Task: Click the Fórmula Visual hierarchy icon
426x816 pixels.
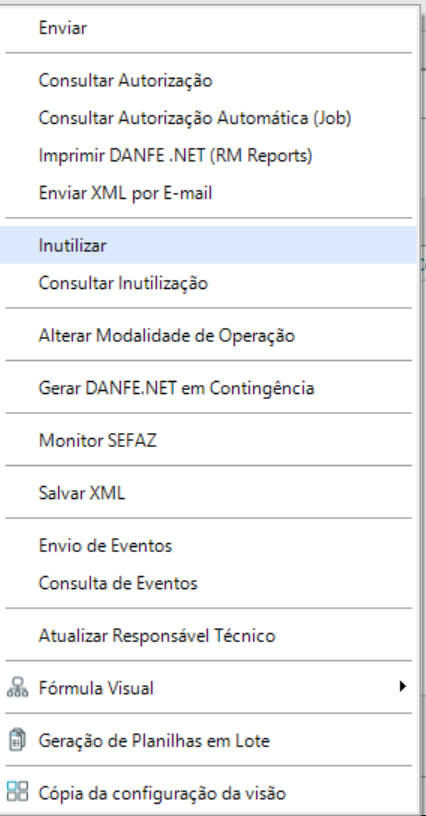Action: (x=17, y=687)
